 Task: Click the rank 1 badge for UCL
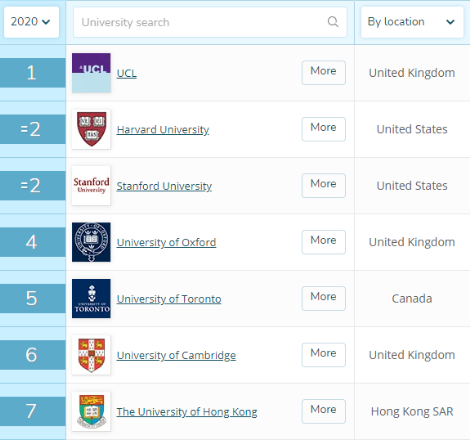32,73
